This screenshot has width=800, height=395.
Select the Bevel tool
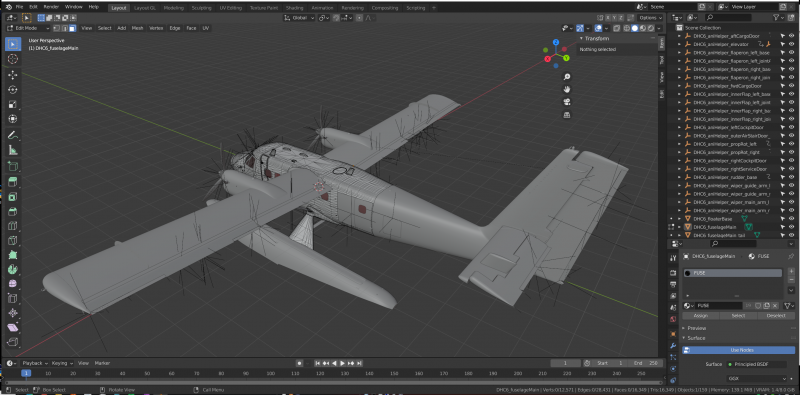[x=13, y=211]
